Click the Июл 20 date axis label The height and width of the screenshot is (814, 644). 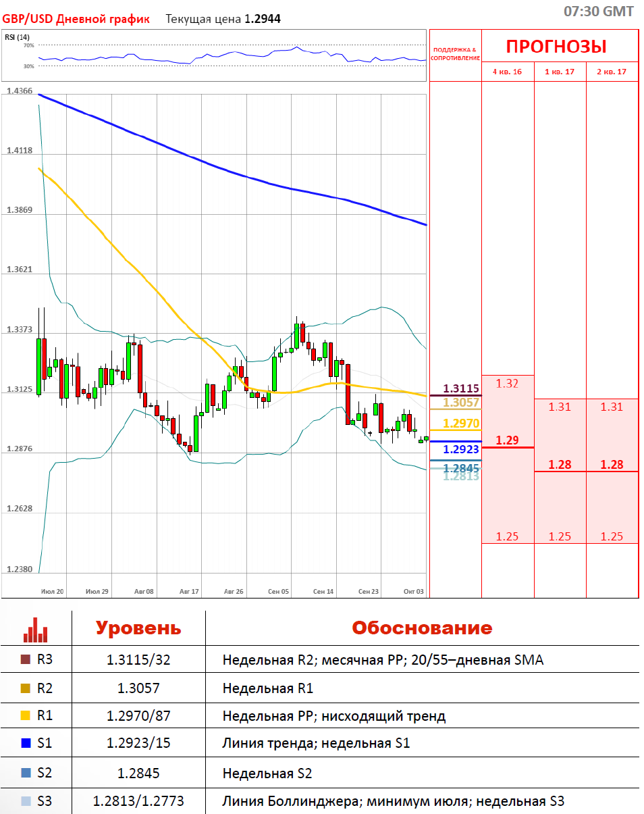[x=52, y=591]
